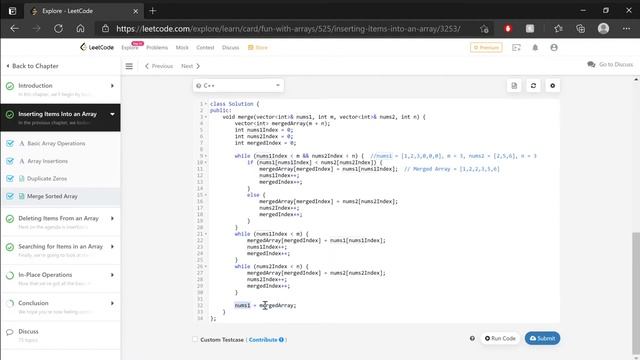Select the Merge Sorted Array lesson
The image size is (640, 360).
coord(52,196)
